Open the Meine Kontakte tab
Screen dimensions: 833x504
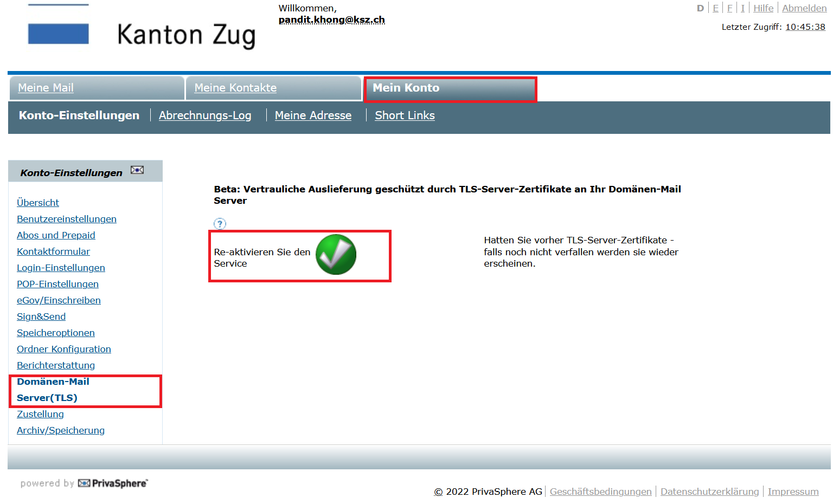pos(235,88)
